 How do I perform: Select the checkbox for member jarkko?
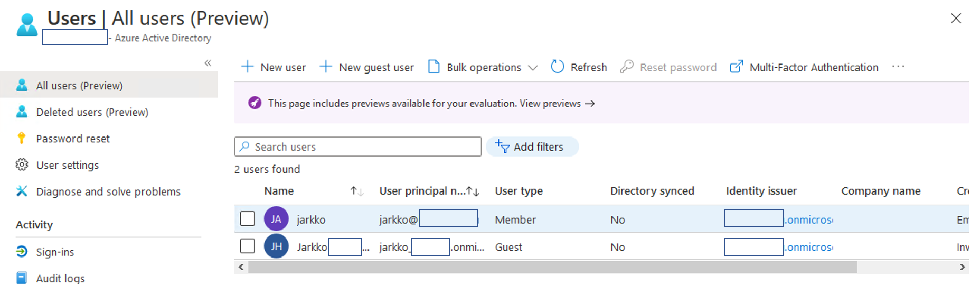click(x=248, y=219)
